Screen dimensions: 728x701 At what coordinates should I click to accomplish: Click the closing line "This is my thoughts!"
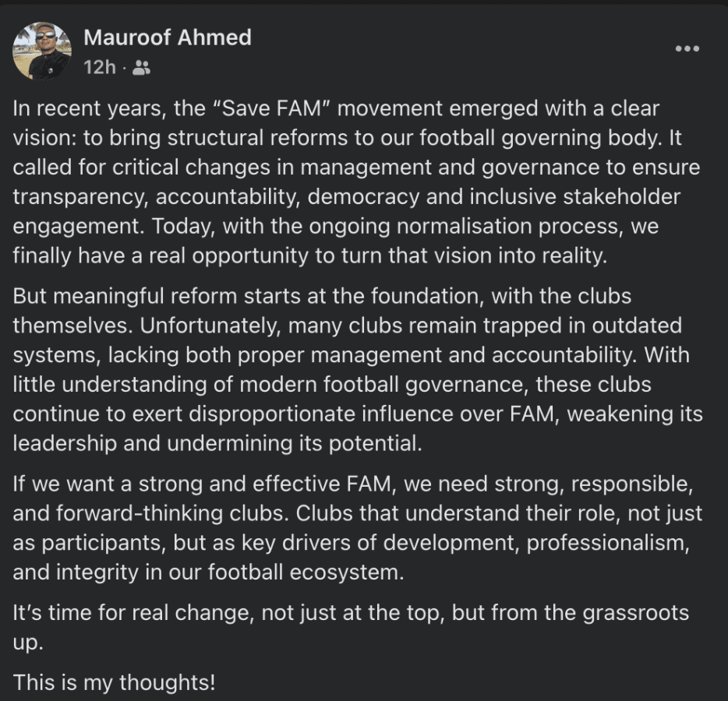tap(114, 682)
